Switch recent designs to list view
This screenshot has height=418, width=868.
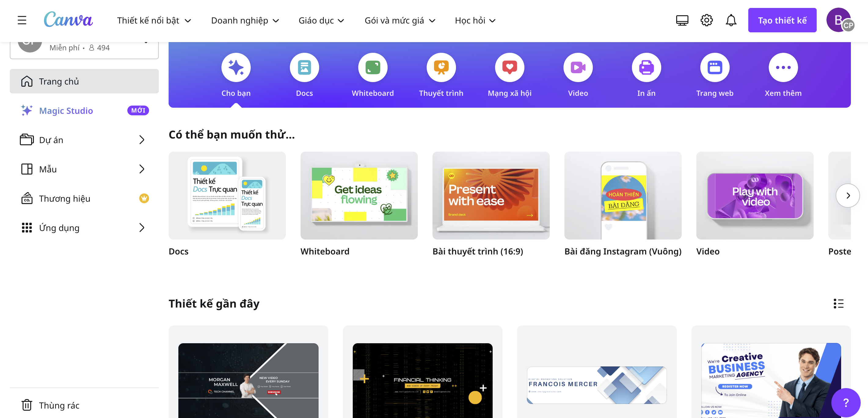(838, 304)
